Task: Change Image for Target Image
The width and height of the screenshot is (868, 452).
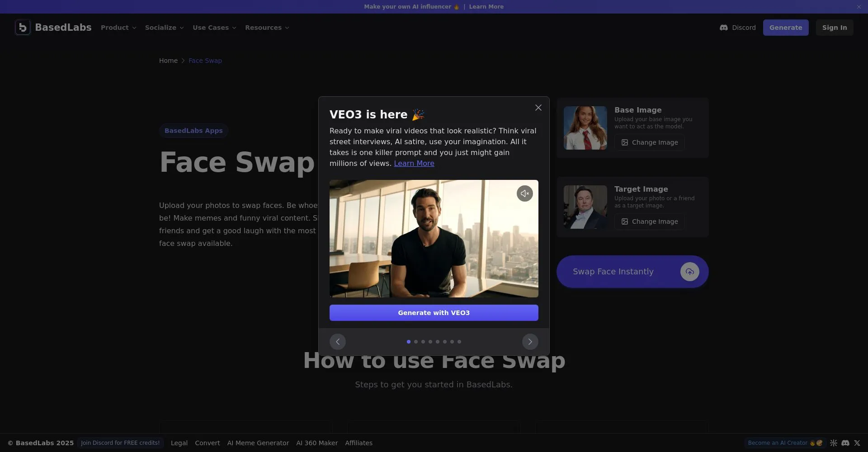Action: [649, 221]
